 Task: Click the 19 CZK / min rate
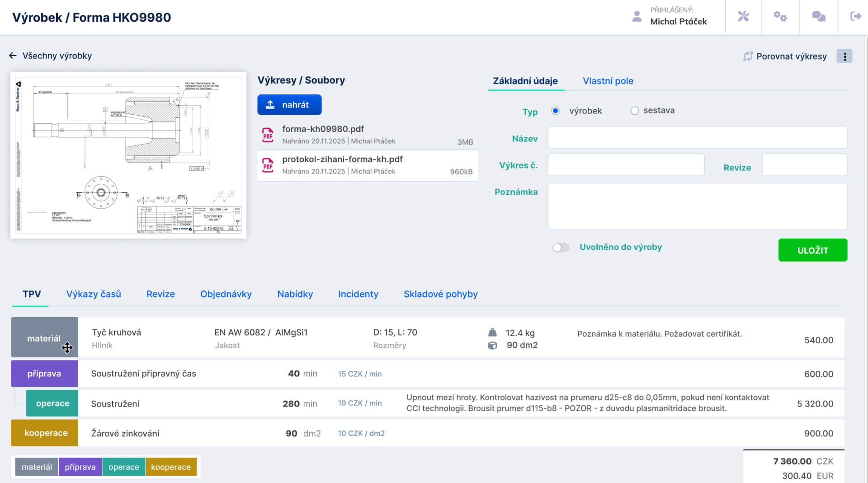(360, 403)
